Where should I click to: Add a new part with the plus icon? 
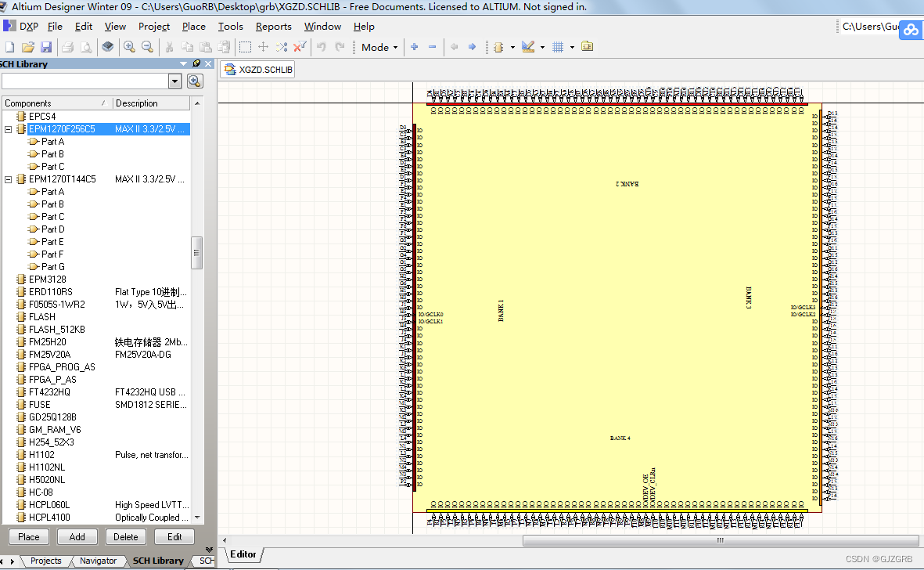click(414, 47)
